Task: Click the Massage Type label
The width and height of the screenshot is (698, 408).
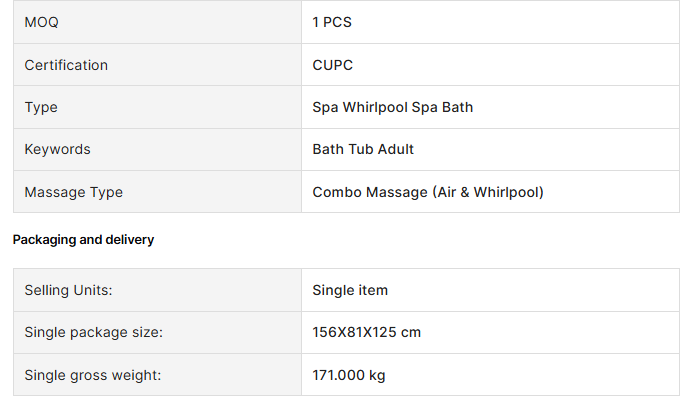Action: (x=73, y=192)
